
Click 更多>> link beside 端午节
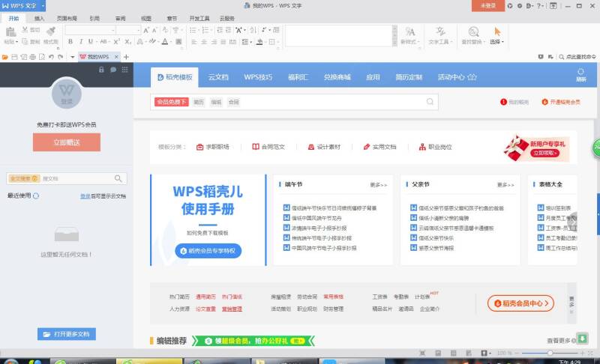click(379, 185)
